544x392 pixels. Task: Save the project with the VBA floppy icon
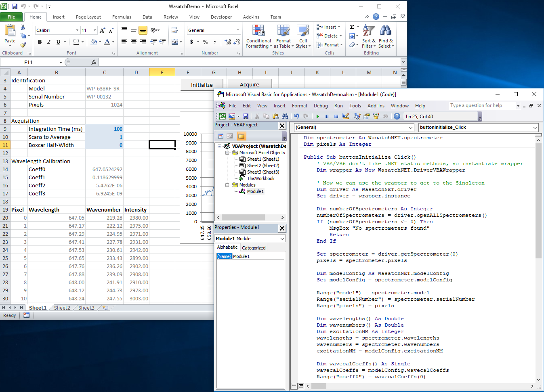246,116
